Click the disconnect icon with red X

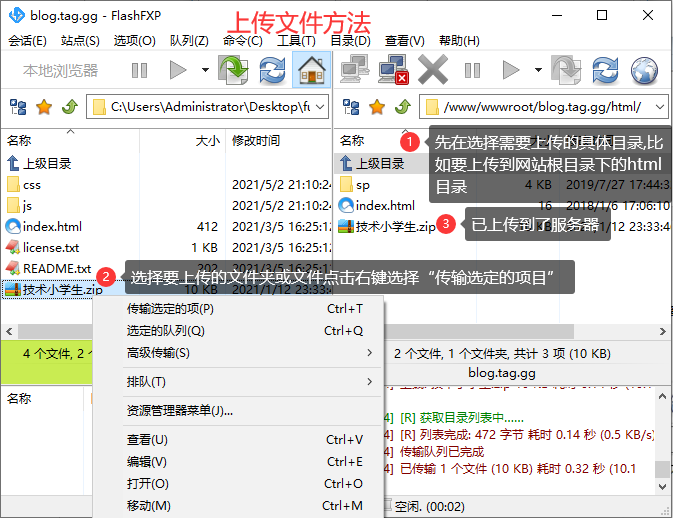pos(392,70)
